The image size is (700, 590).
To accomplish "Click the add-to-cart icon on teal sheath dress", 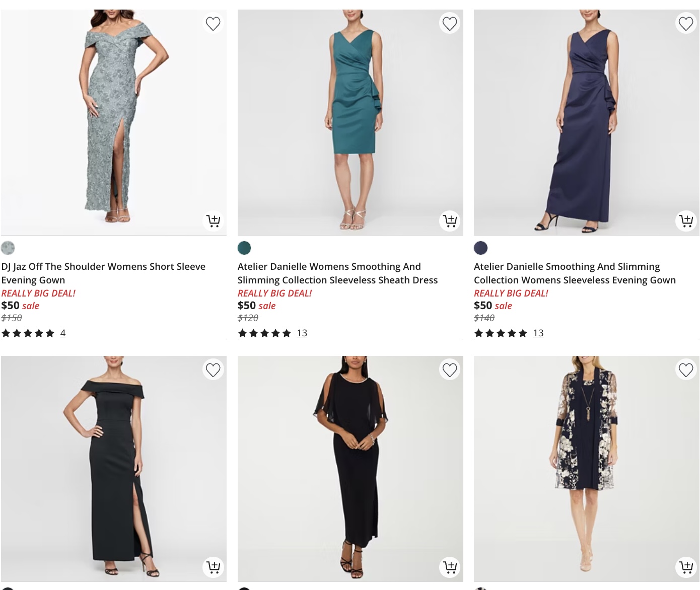I will 450,220.
